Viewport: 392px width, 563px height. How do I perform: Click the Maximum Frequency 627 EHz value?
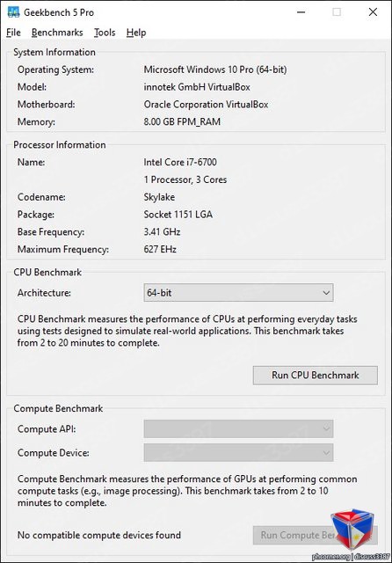160,249
